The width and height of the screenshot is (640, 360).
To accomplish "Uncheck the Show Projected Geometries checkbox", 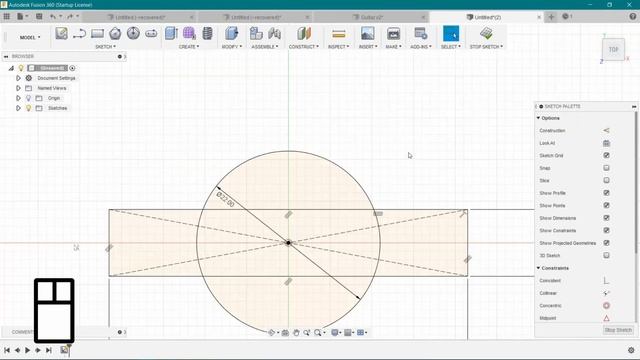I will 606,243.
